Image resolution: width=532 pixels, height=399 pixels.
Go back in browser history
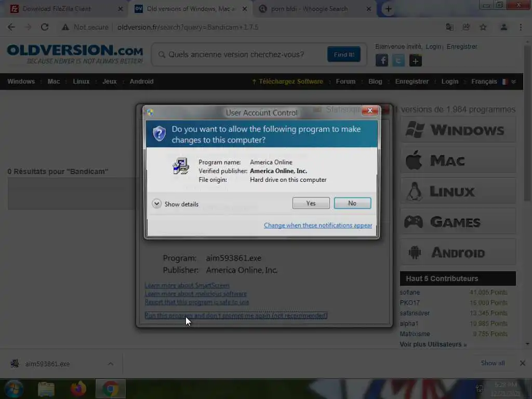click(11, 27)
